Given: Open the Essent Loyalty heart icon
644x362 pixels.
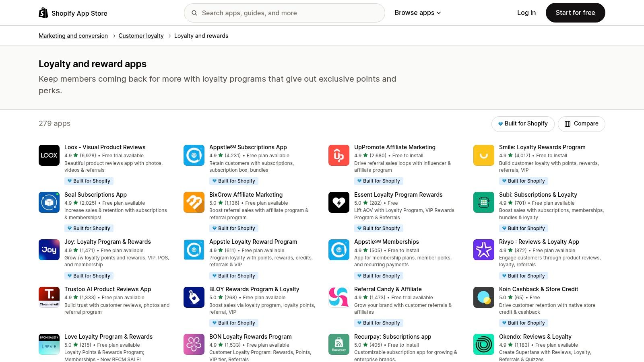Looking at the screenshot, I should tap(339, 202).
